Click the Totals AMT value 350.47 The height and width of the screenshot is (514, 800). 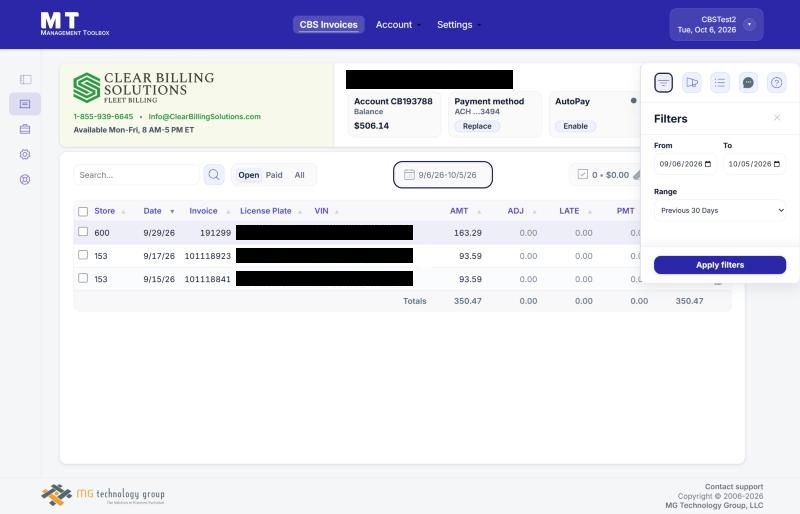(x=468, y=301)
